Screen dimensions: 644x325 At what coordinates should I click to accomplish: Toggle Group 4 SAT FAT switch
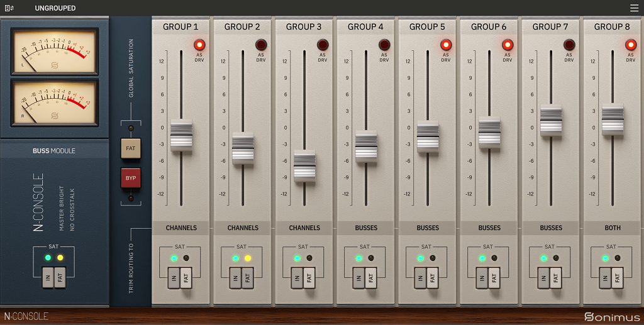point(371,278)
